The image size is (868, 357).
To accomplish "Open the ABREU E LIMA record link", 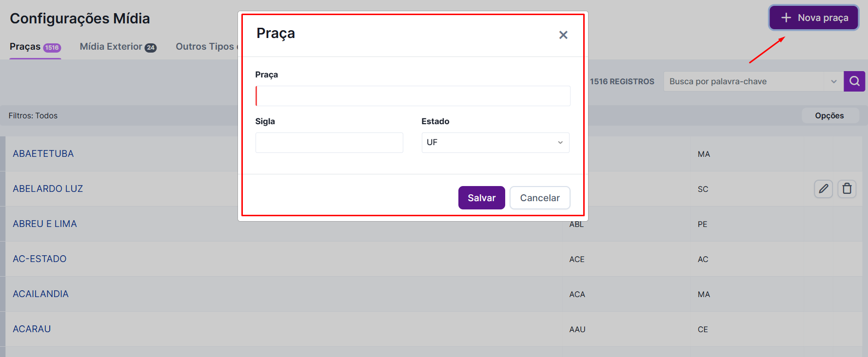I will point(45,224).
